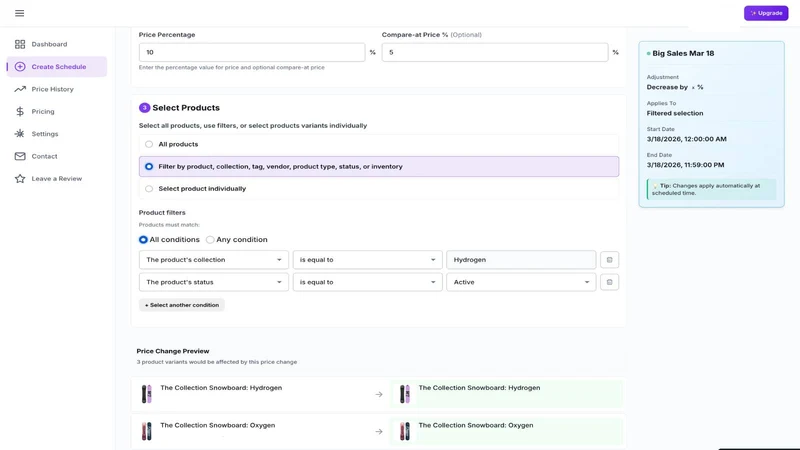
Task: Open Settings from the sidebar
Action: [x=57, y=134]
